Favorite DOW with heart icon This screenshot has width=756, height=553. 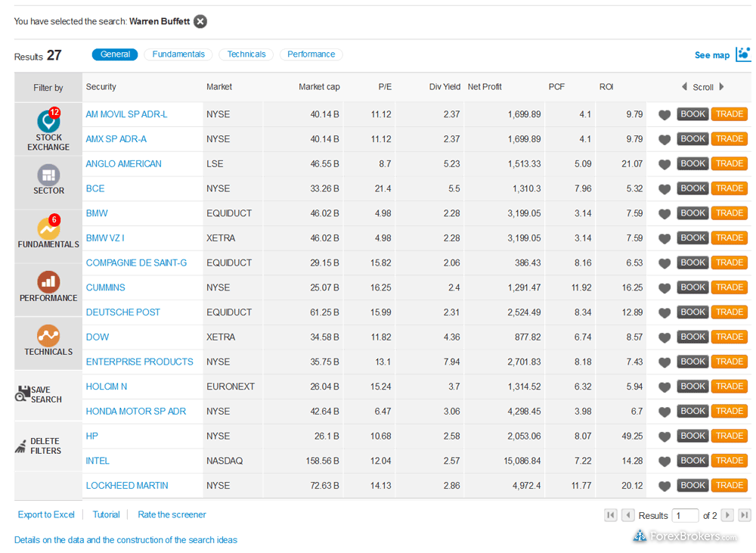click(x=665, y=337)
